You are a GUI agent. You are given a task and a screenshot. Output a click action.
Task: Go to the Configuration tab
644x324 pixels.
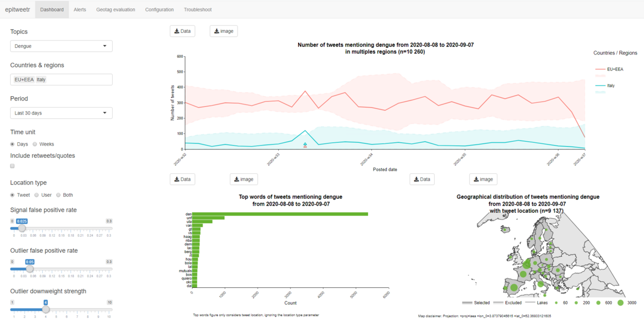point(159,9)
